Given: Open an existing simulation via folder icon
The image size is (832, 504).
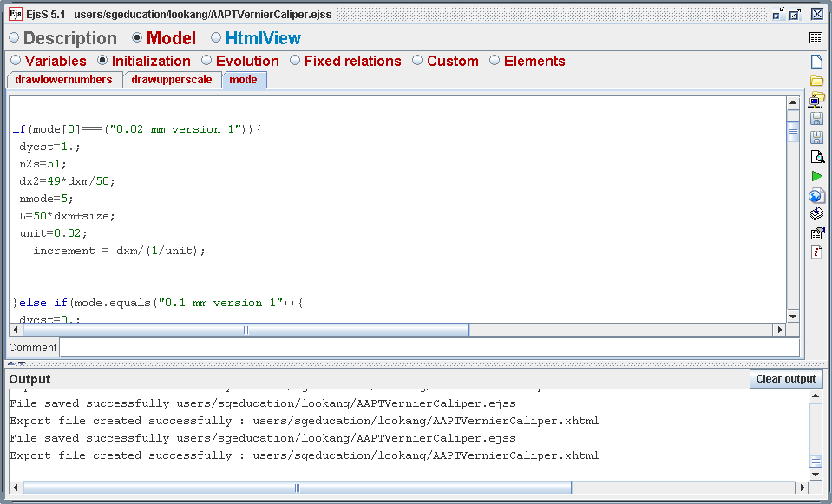Looking at the screenshot, I should tap(816, 81).
